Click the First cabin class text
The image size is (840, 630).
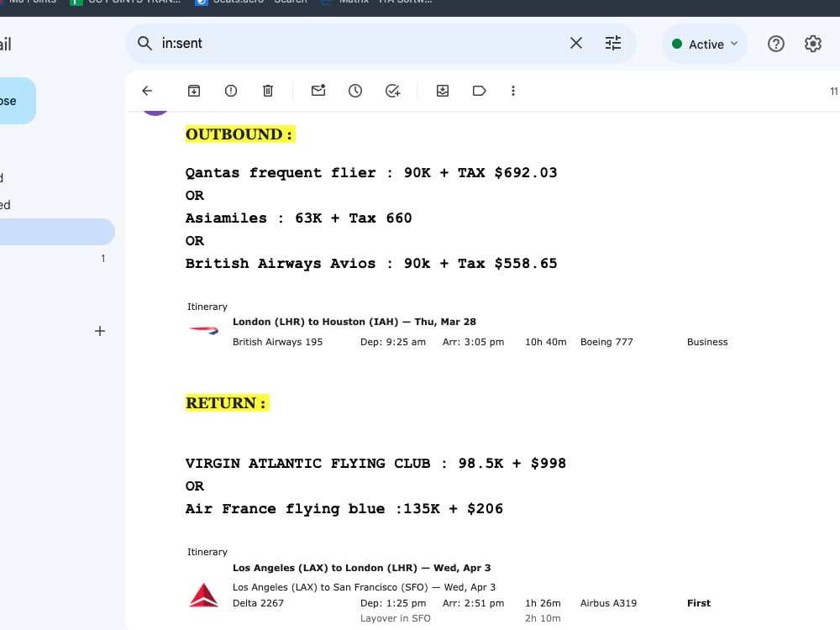tap(699, 603)
